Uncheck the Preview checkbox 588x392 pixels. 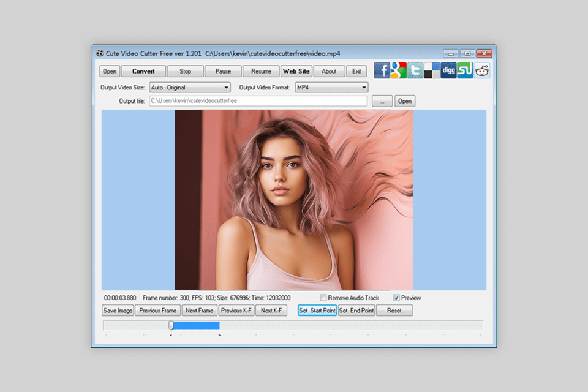[396, 298]
